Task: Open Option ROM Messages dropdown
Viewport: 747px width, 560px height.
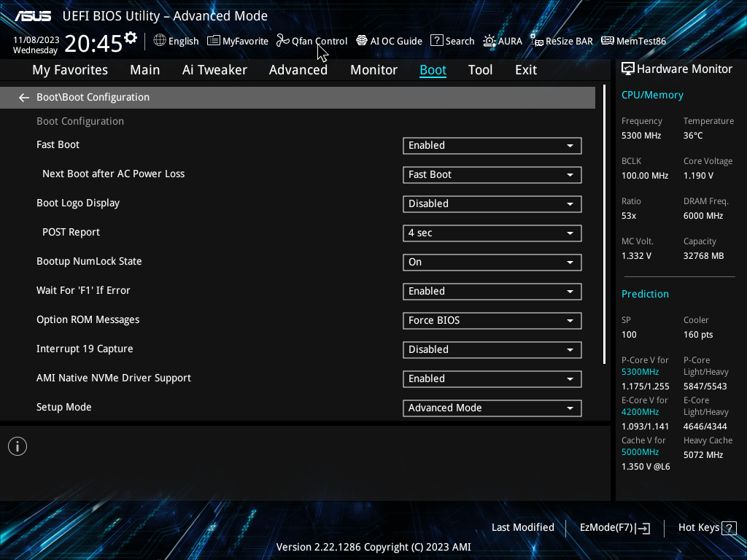Action: coord(492,321)
